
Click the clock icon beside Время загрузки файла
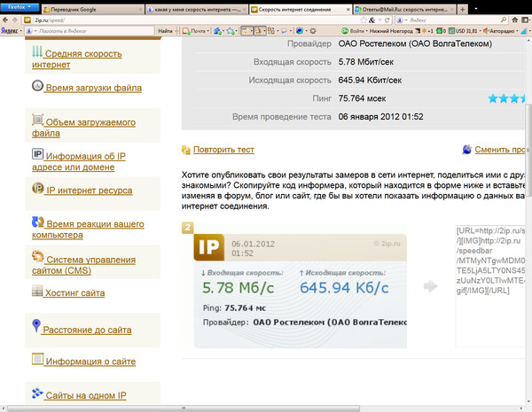37,85
